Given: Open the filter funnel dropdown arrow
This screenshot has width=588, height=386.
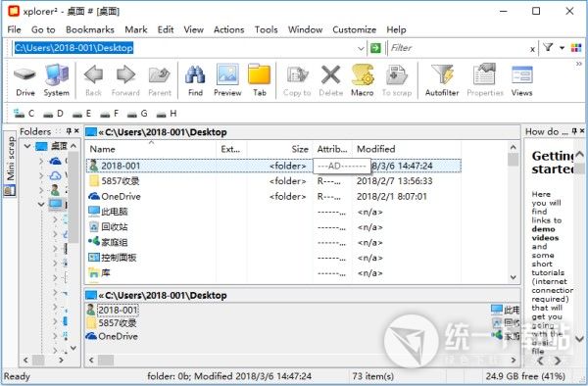Looking at the screenshot, I should click(562, 48).
